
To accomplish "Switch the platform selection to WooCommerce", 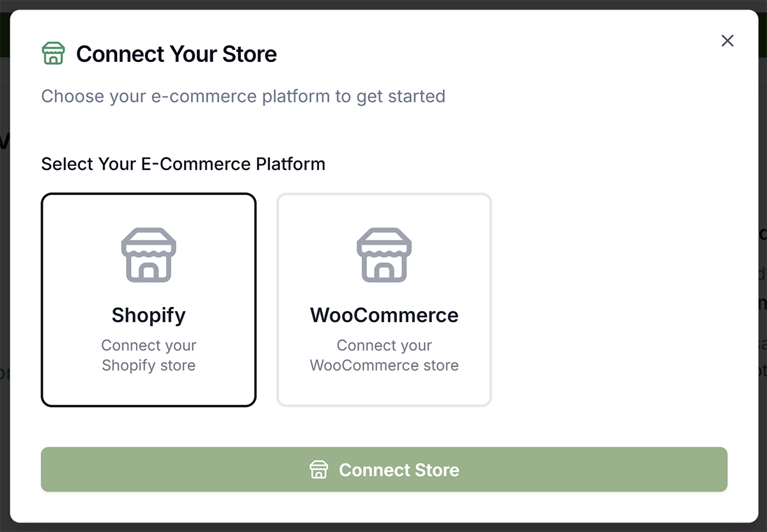I will click(383, 299).
